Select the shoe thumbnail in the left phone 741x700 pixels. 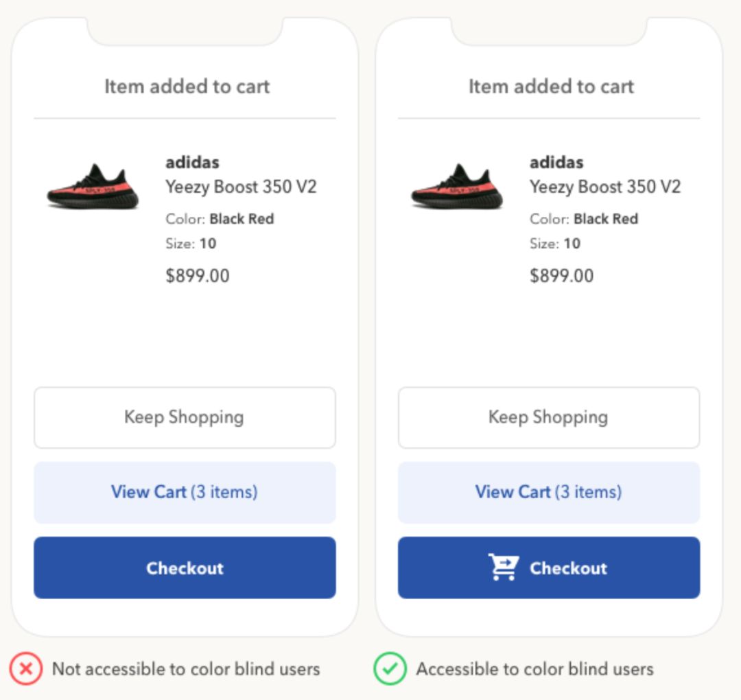93,186
